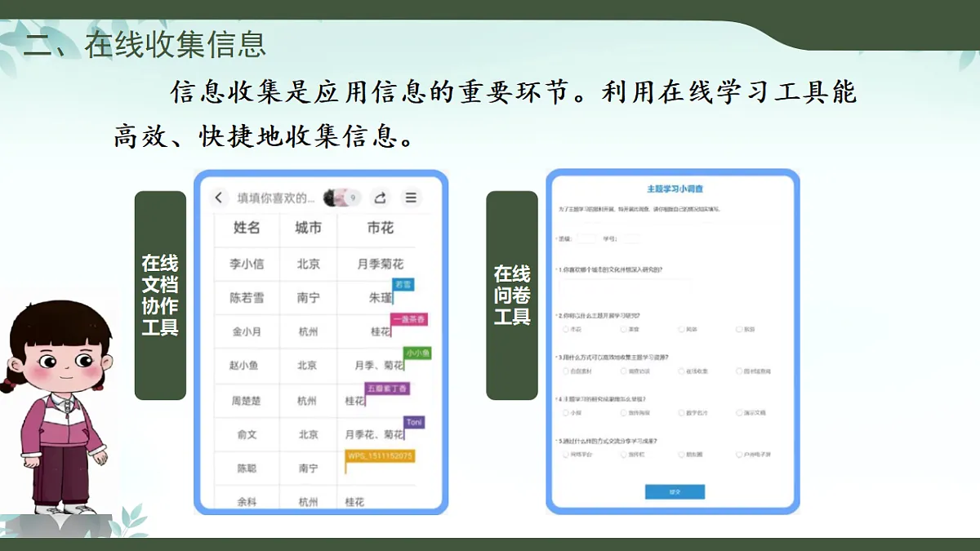Click the 南宁 cell in 陈若雪's row
Screen dimensions: 980x551
308,298
